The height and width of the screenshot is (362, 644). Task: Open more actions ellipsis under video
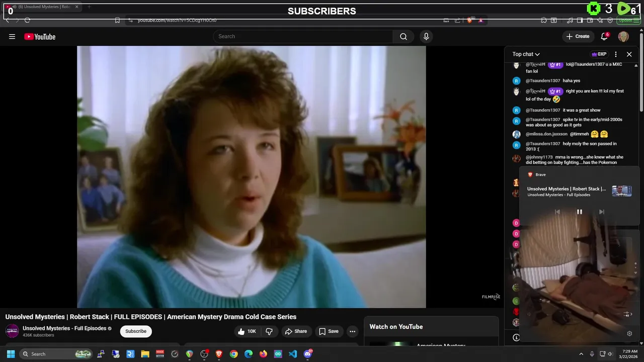[x=352, y=331]
